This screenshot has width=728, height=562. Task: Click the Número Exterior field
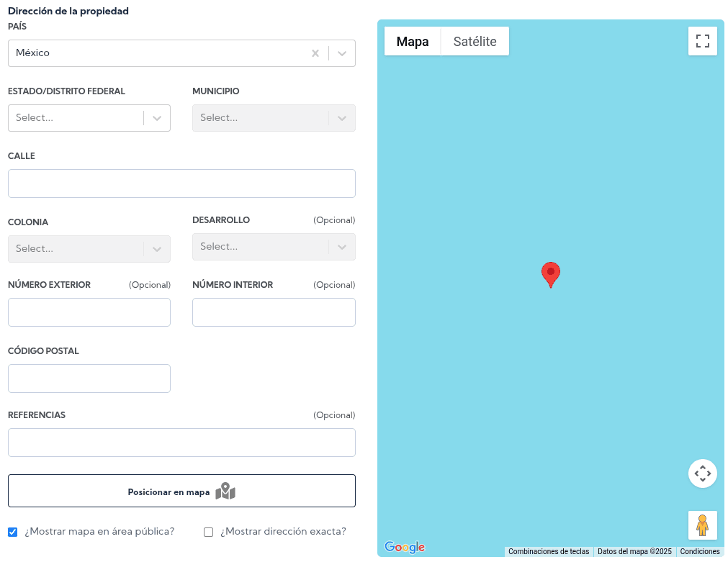[x=89, y=312]
